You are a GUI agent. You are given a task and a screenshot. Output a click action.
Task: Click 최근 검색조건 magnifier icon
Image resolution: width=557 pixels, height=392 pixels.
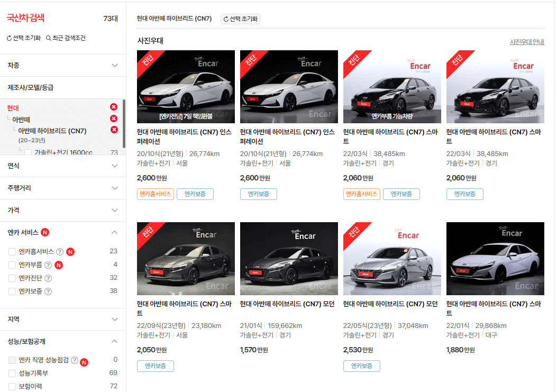pos(48,38)
